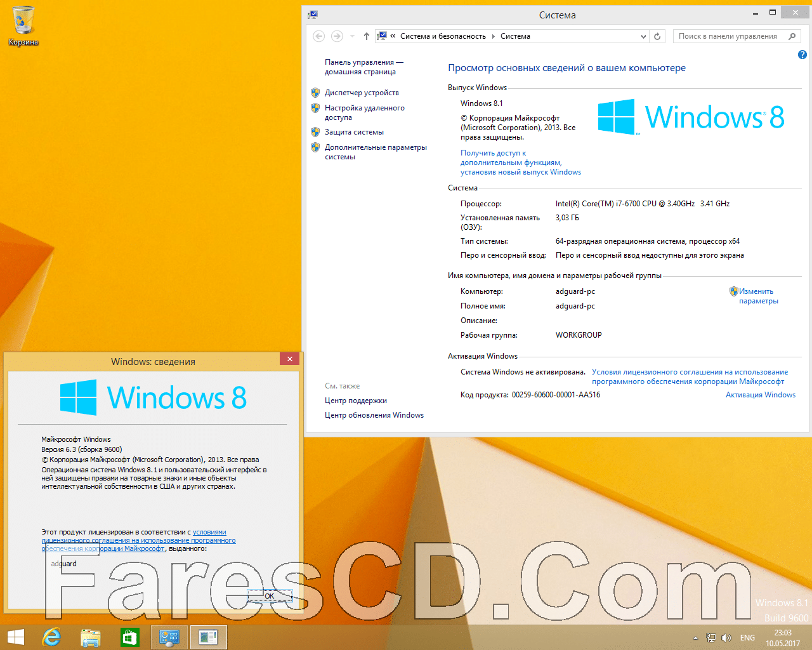This screenshot has width=812, height=650.
Task: Open Windows Store from taskbar
Action: 130,637
